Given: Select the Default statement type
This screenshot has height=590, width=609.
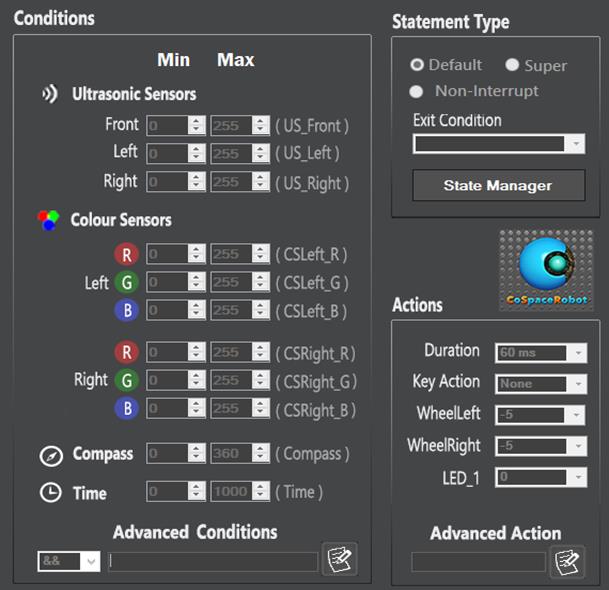Looking at the screenshot, I should click(417, 65).
